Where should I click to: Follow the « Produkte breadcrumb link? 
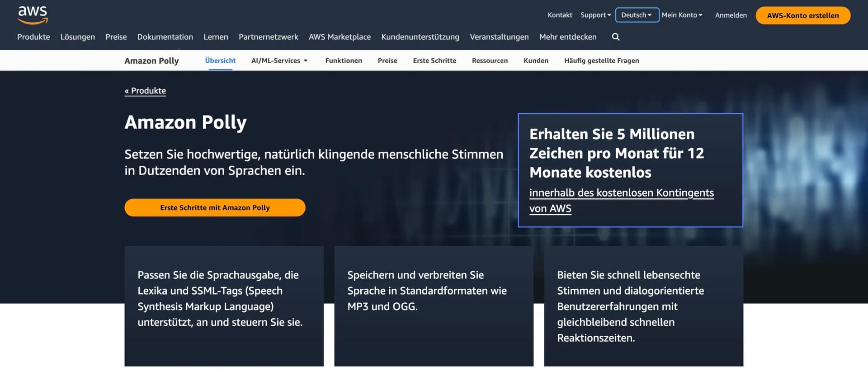click(145, 91)
